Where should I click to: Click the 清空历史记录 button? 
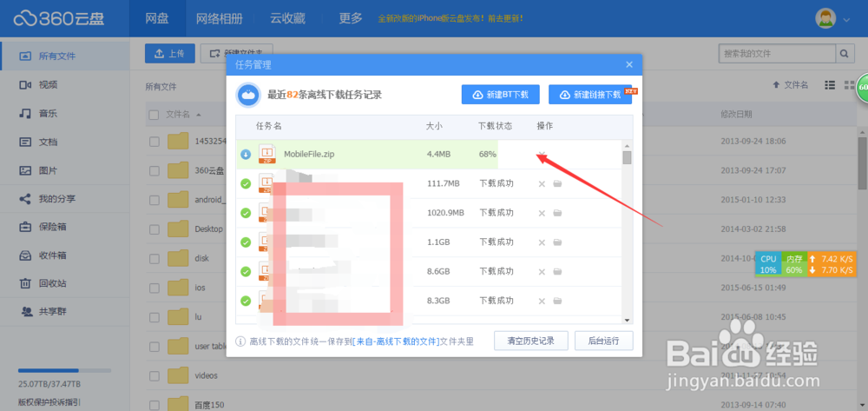coord(531,341)
